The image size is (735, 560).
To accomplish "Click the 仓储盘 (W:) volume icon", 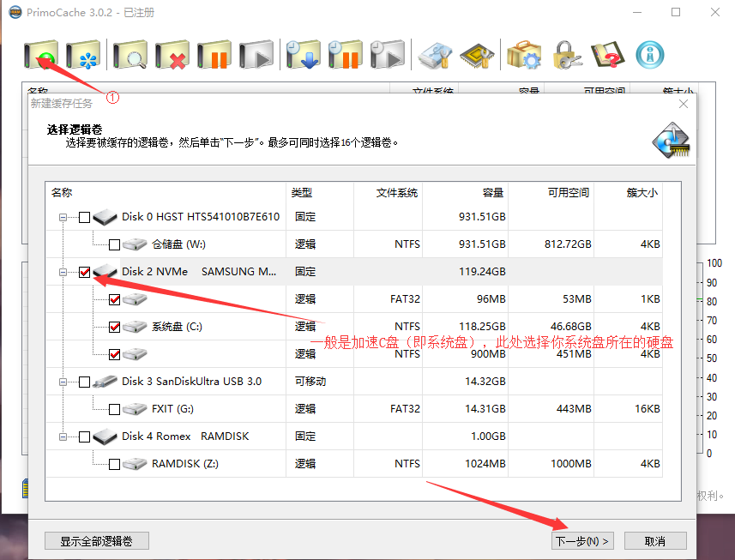I will [135, 244].
